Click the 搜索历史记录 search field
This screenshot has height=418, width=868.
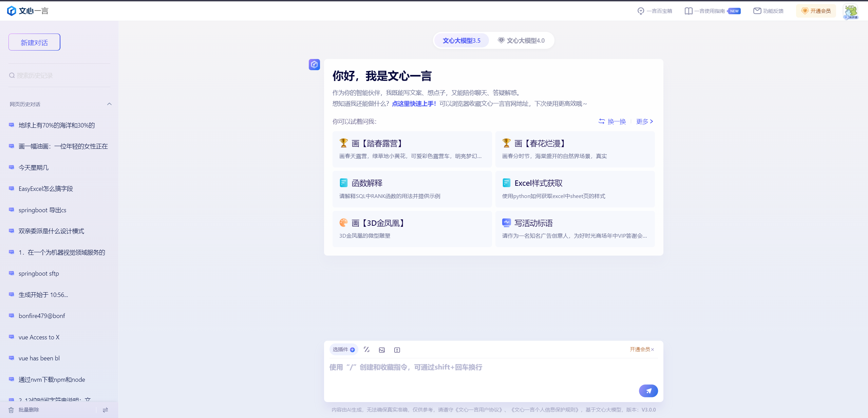(59, 75)
